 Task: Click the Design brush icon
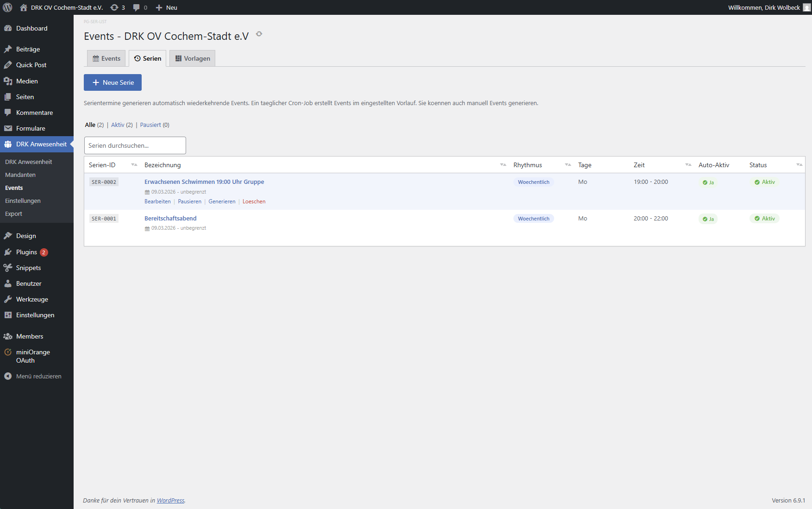click(x=8, y=236)
